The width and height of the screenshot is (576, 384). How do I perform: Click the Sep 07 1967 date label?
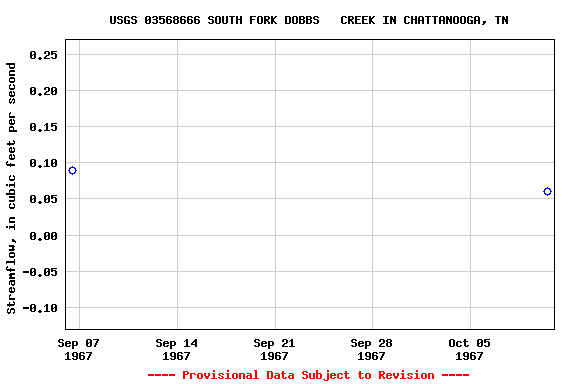click(78, 349)
